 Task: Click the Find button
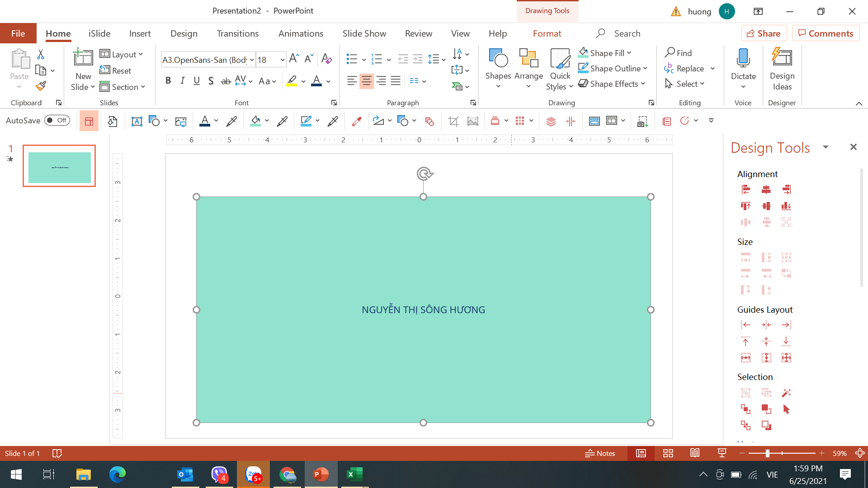click(678, 53)
